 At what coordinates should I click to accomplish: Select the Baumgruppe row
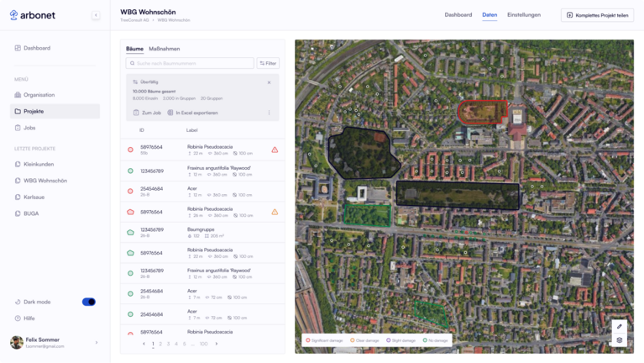pos(202,232)
